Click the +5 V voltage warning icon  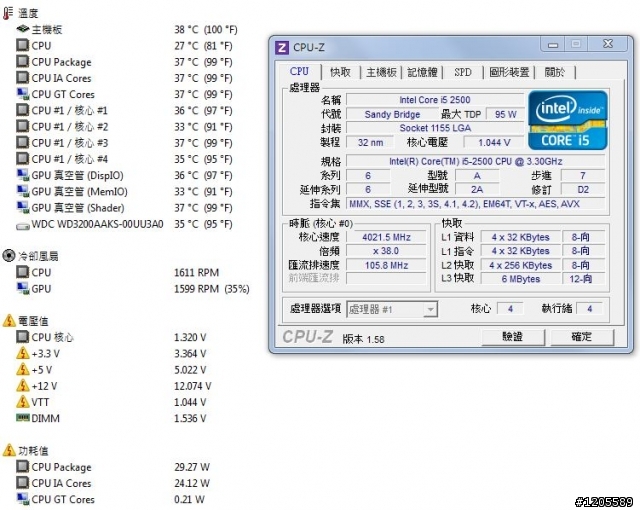[x=23, y=369]
